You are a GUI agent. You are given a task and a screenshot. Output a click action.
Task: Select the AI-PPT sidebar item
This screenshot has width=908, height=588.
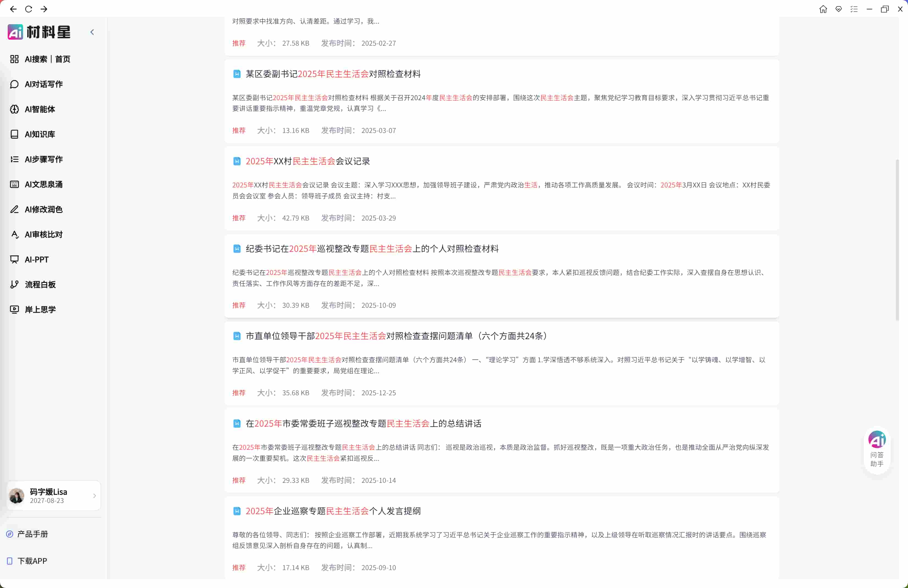pos(37,260)
